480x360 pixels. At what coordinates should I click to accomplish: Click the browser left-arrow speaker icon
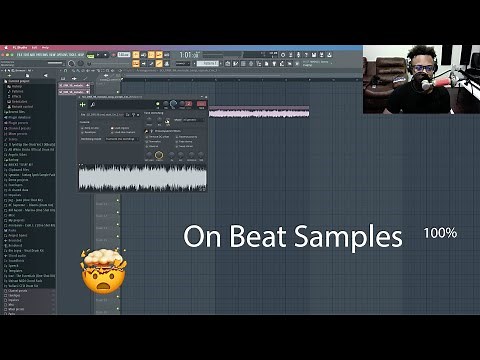[x=46, y=76]
